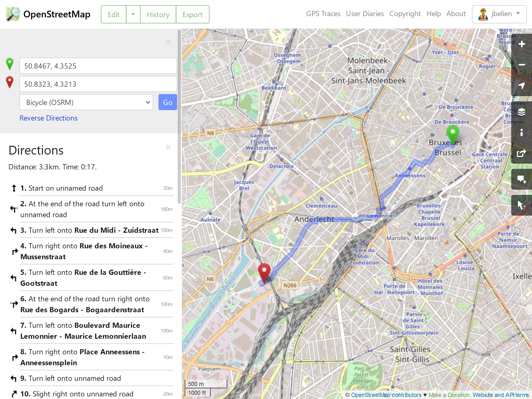Open the Edit dropdown arrow
This screenshot has width=532, height=399.
tap(133, 14)
